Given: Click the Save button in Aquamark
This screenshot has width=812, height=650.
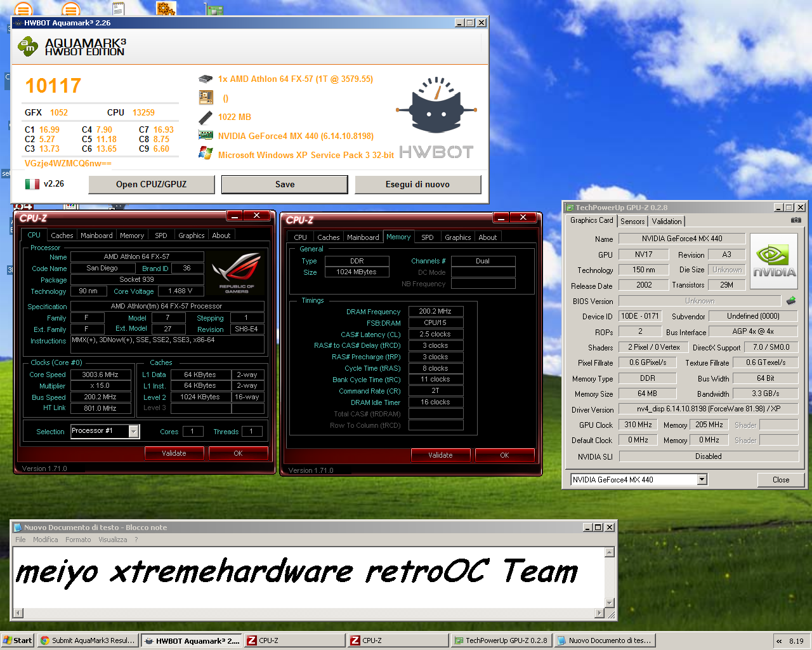Looking at the screenshot, I should point(285,185).
